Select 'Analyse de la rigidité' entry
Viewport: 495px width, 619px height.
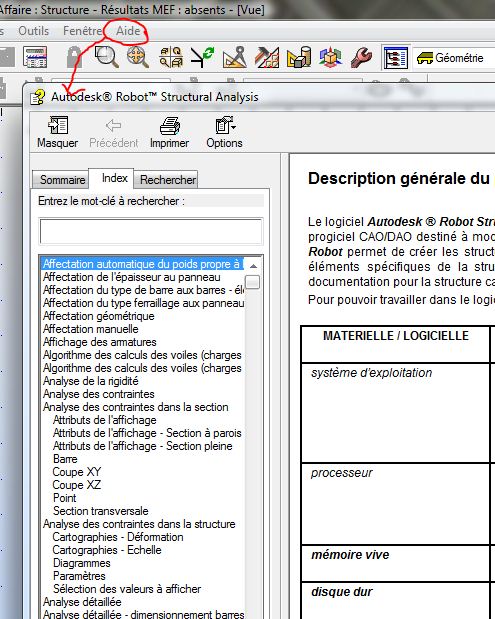click(90, 381)
